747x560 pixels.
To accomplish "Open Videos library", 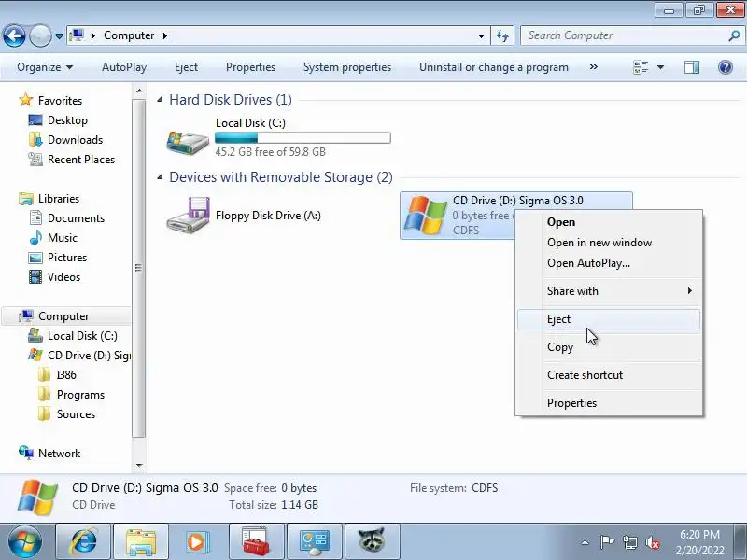I will click(63, 276).
